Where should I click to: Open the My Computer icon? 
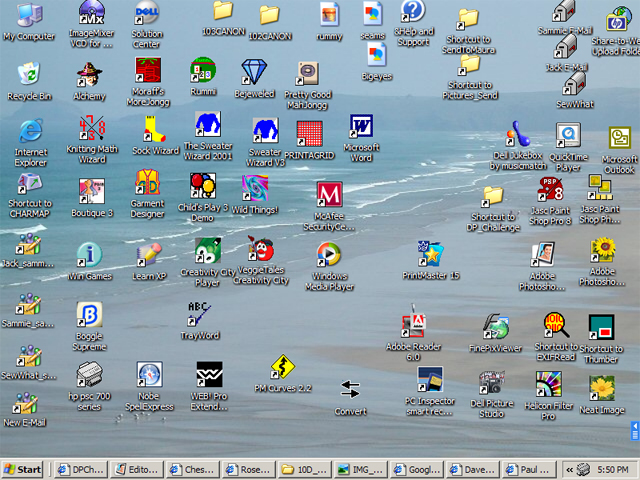pyautogui.click(x=29, y=16)
